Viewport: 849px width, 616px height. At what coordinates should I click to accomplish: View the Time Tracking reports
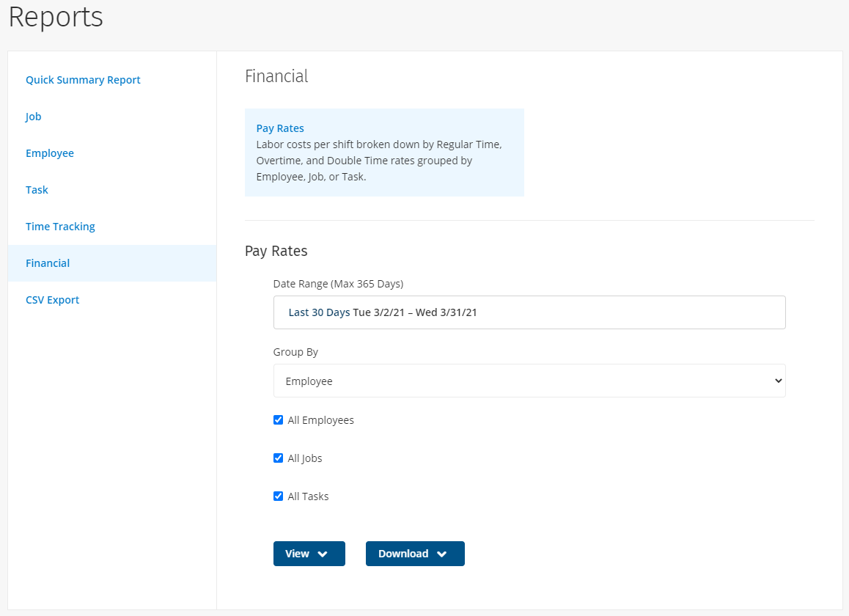[60, 226]
